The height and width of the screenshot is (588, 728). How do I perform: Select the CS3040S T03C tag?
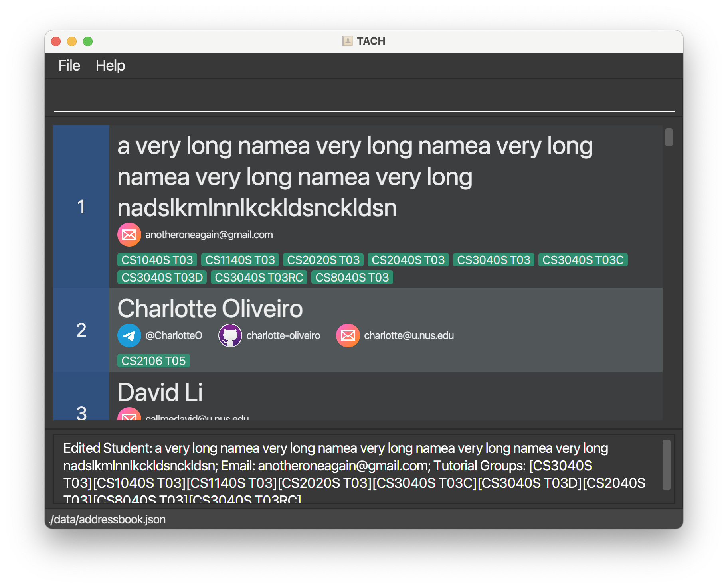(x=583, y=260)
